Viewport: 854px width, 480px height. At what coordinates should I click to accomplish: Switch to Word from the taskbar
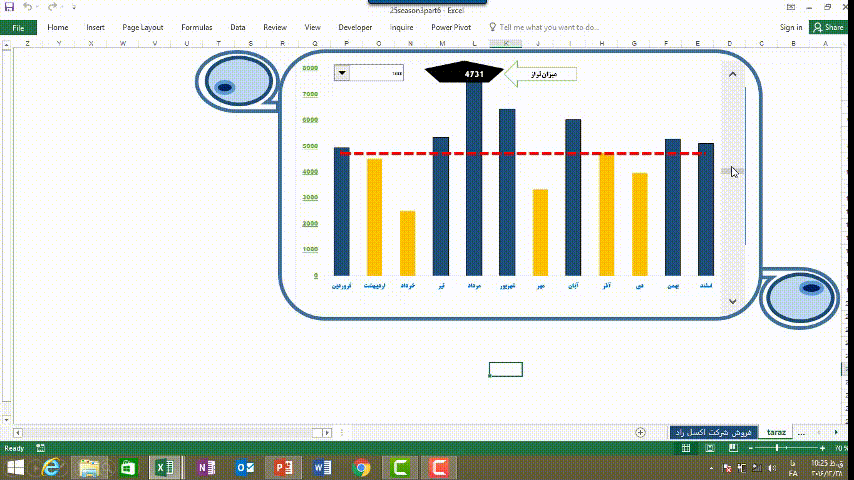pyautogui.click(x=322, y=467)
